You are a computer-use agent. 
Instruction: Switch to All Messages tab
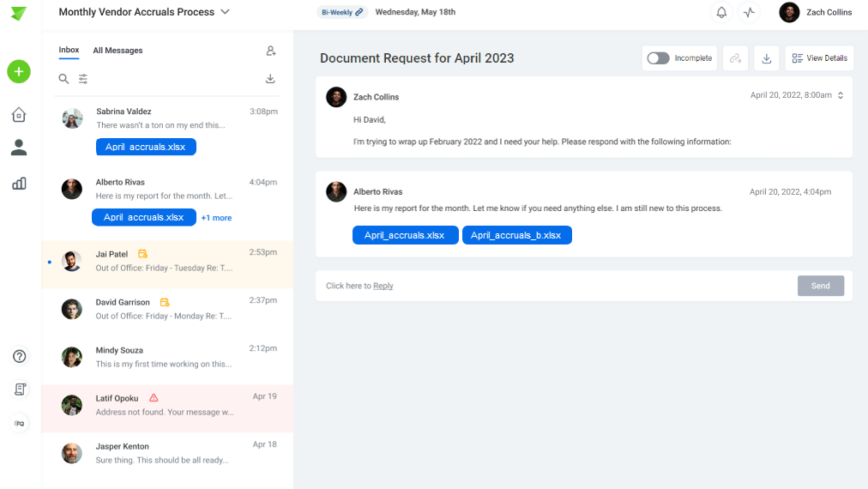118,51
